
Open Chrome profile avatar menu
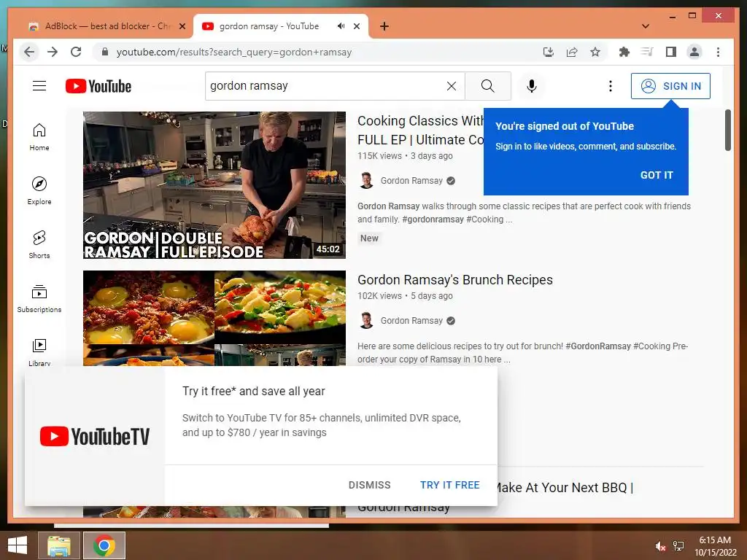pos(694,52)
